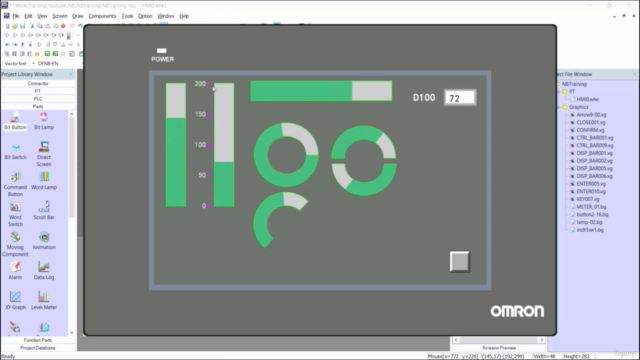
Task: Click the Parts list scroll down arrow
Action: click(71, 332)
